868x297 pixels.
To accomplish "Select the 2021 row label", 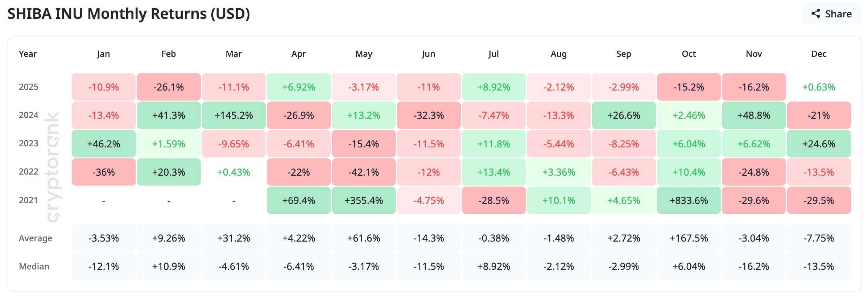I will coord(28,200).
